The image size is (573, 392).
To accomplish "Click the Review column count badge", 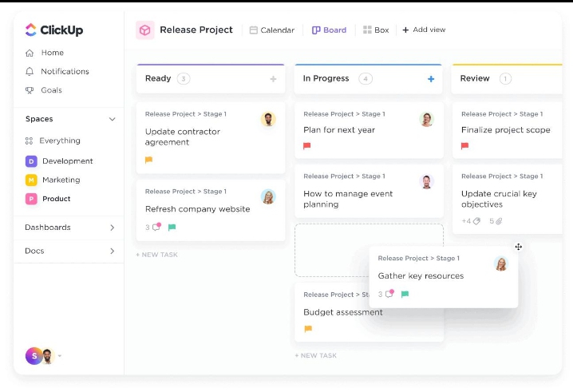I will click(505, 78).
